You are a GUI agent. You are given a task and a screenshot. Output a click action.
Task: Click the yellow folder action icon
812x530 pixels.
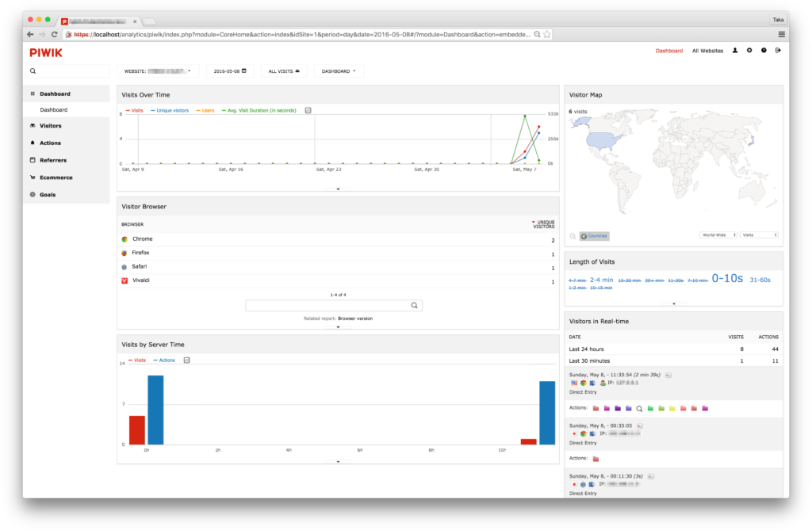(x=672, y=408)
